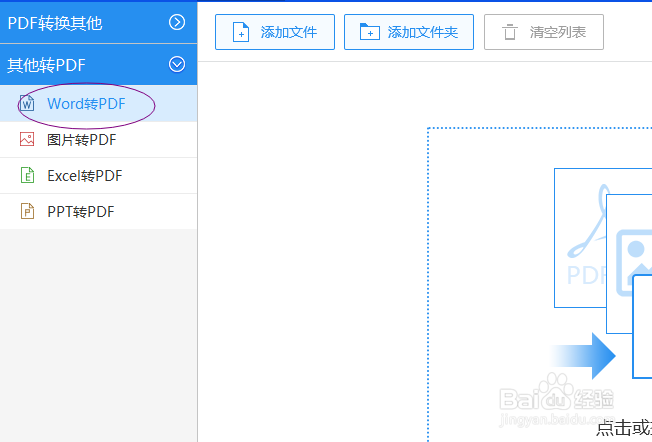Select the 其他转PDF category header
The image size is (652, 442).
[x=98, y=64]
